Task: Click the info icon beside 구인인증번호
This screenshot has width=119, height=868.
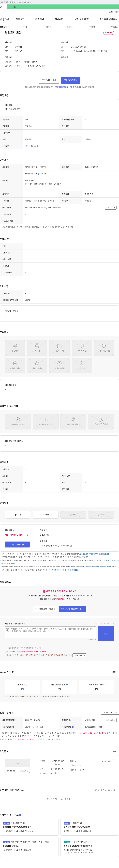Action: click(x=73, y=727)
